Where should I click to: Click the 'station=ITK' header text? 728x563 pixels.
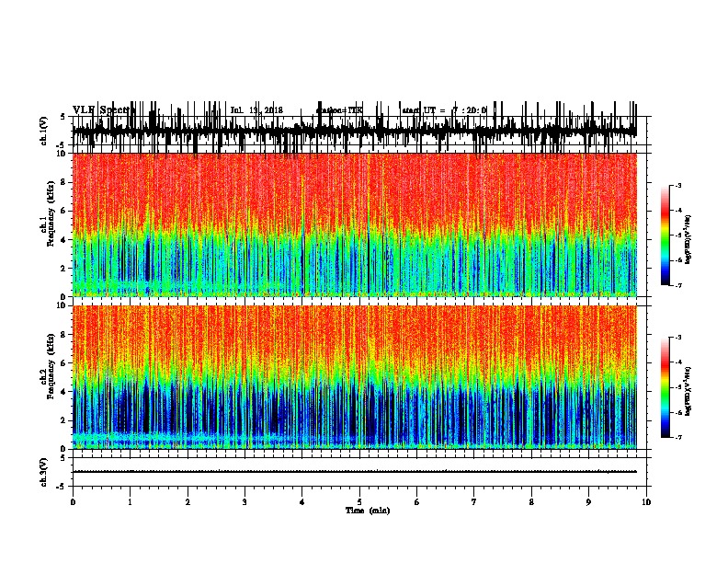339,110
